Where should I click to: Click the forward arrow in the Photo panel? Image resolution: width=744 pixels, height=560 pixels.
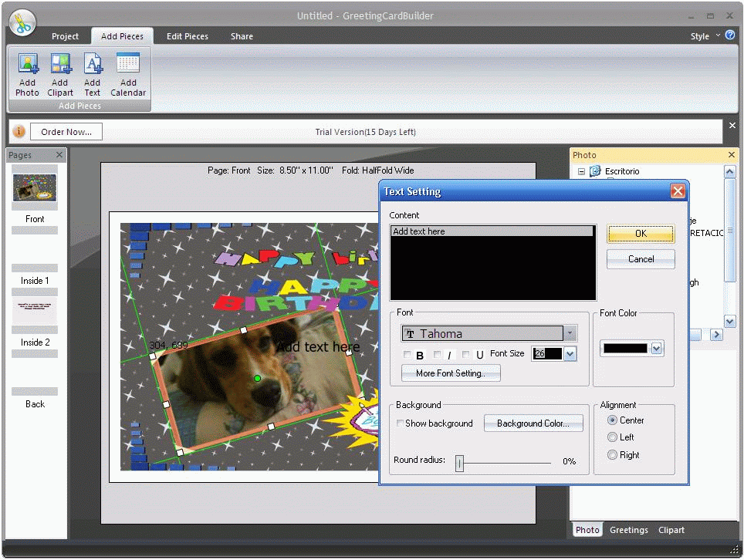(x=718, y=335)
